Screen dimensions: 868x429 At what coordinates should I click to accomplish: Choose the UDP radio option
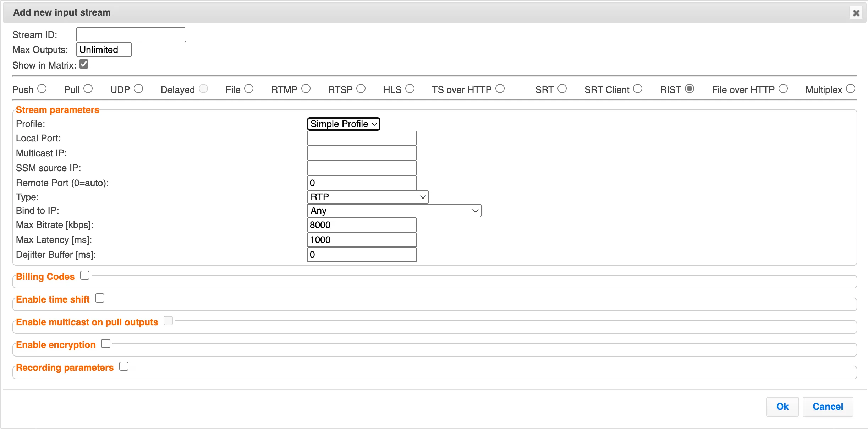[138, 89]
